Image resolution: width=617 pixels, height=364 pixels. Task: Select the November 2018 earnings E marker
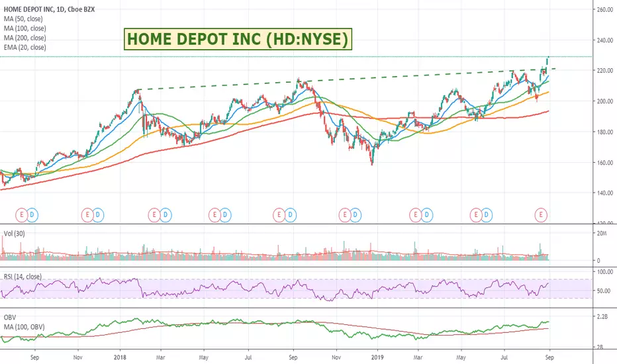coord(345,215)
